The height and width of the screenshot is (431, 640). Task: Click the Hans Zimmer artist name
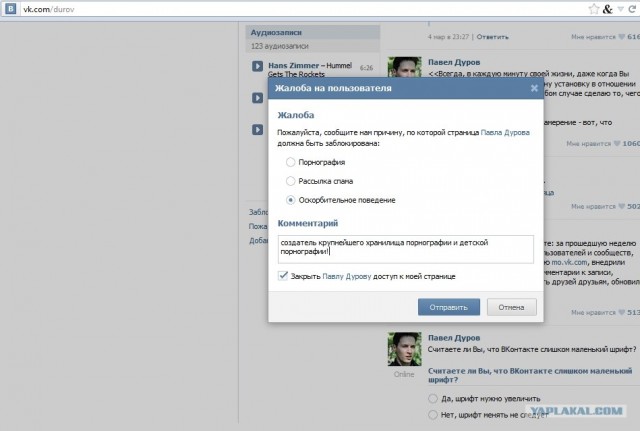tap(293, 66)
